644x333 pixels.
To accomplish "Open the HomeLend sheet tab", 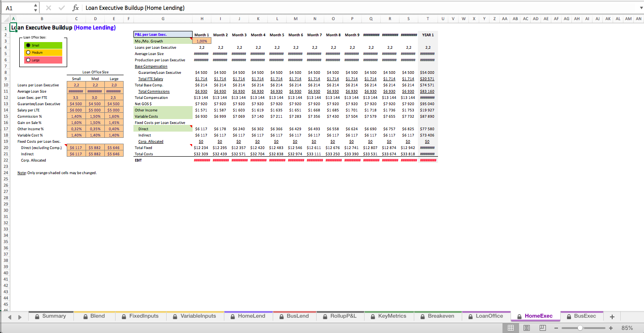I will [248, 316].
